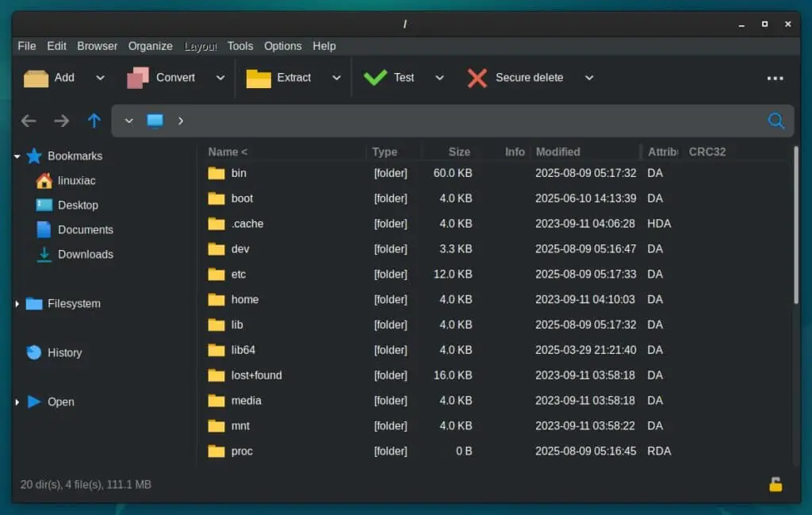This screenshot has width=812, height=515.
Task: Open the Add dropdown arrow
Action: coord(100,77)
